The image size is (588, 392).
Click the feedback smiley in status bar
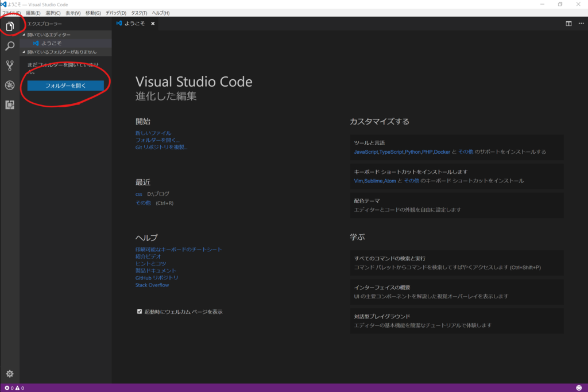pyautogui.click(x=579, y=388)
